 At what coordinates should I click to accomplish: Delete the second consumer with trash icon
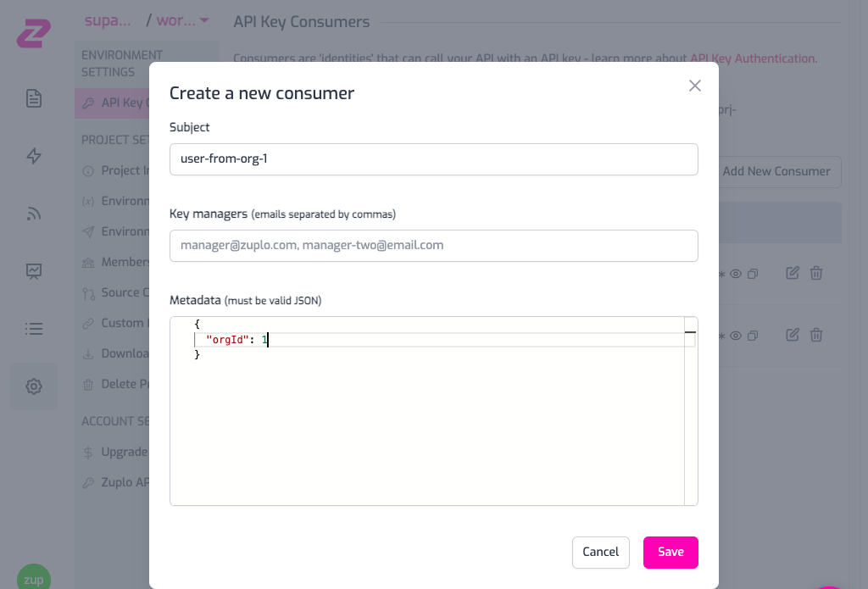[x=816, y=335]
